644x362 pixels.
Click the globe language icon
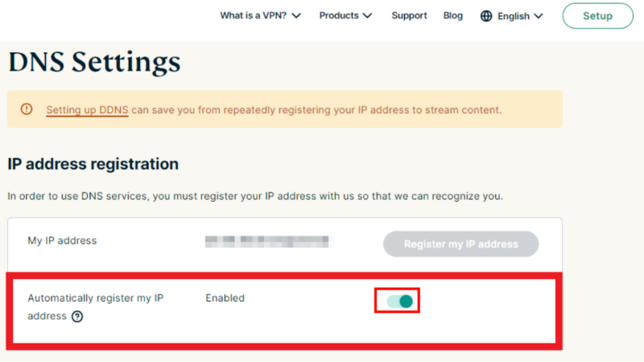pos(486,16)
